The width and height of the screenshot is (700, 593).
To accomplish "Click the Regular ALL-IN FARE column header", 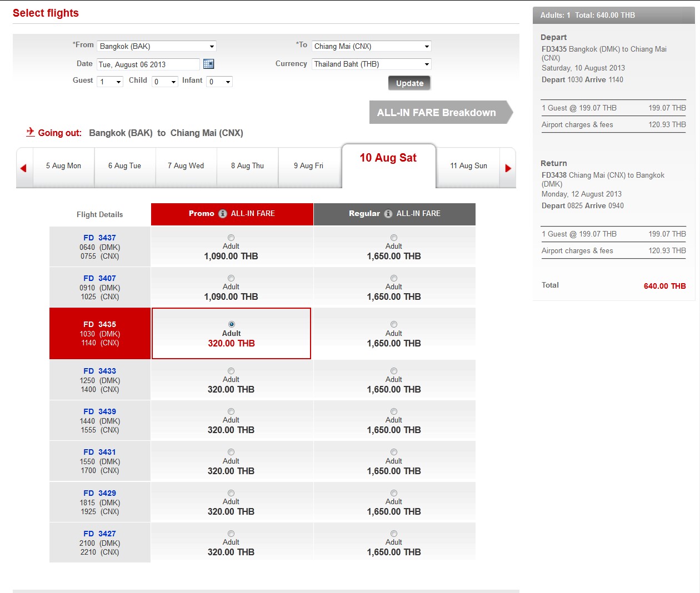I will [x=394, y=214].
